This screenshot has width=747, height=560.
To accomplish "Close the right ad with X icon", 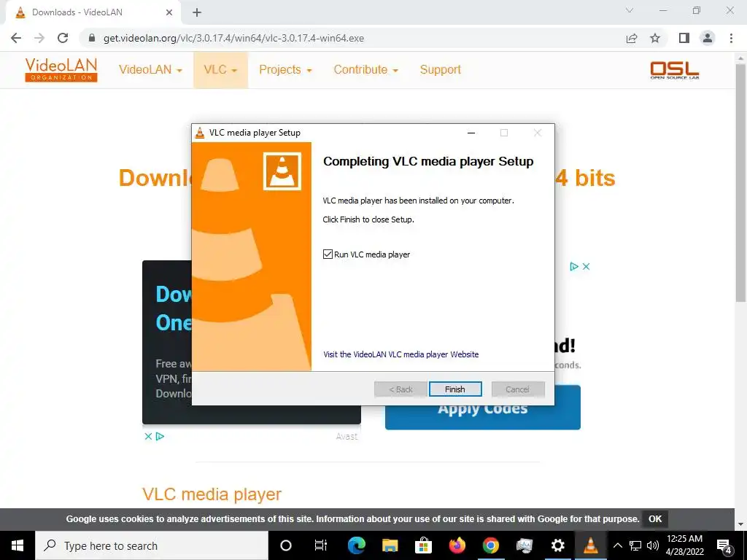I will pyautogui.click(x=587, y=267).
